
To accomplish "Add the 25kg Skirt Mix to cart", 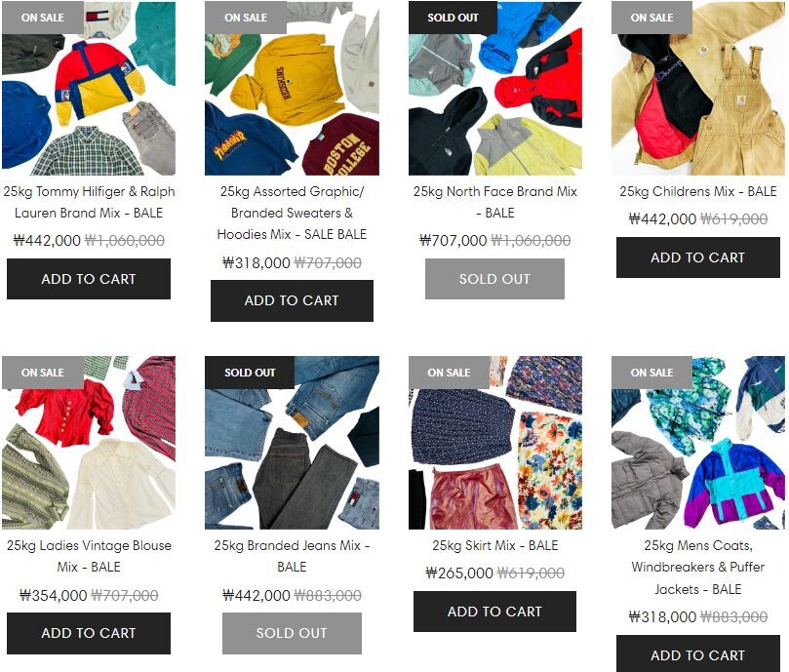I will (494, 612).
